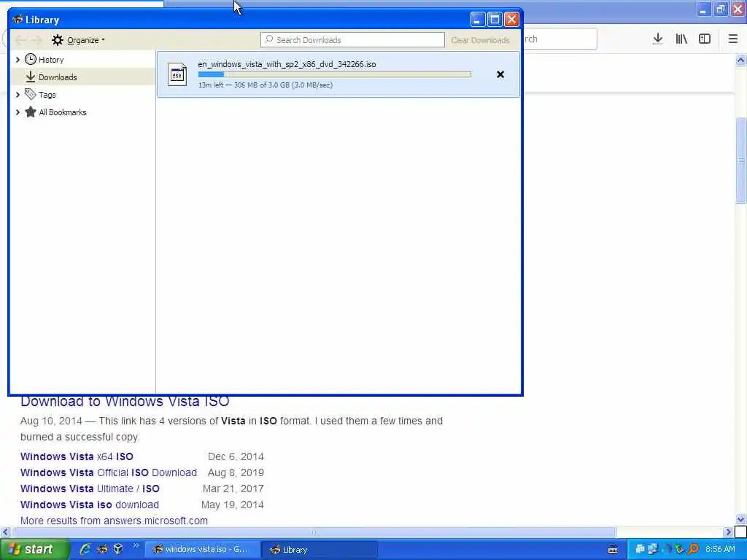Open 'Download to Windows Vista ISO' result link

pyautogui.click(x=125, y=402)
